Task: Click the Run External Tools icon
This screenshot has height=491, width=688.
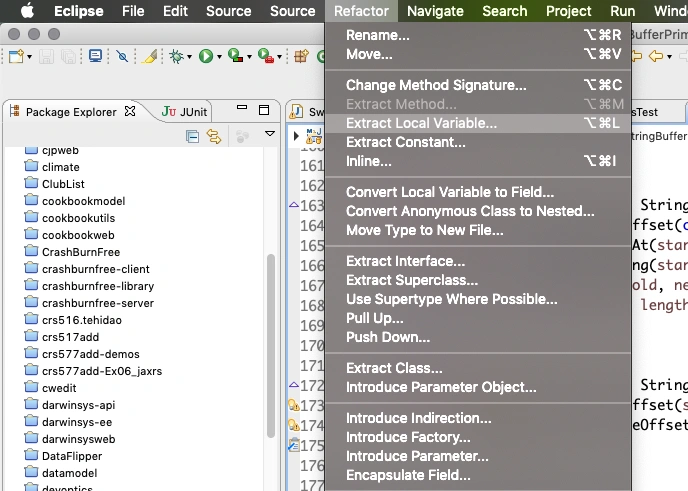Action: tap(266, 56)
